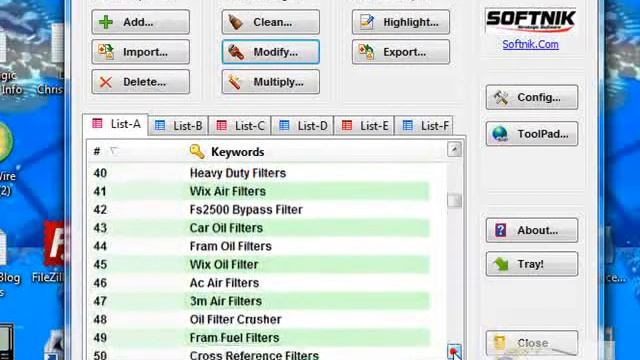Click the About label text
Screen dimensions: 640x360
538,231
